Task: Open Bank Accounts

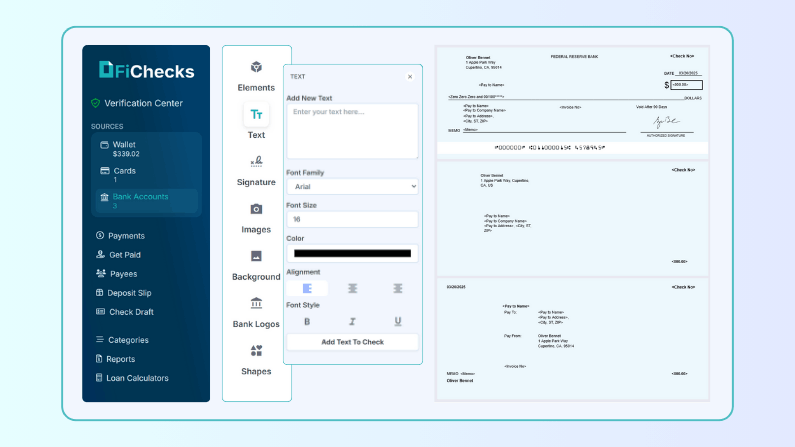Action: [146, 201]
